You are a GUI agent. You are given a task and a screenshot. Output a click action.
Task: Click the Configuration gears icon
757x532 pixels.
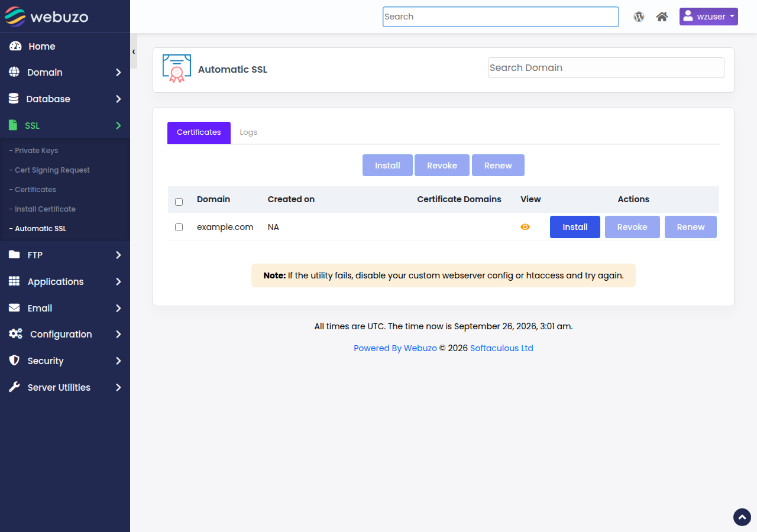pyautogui.click(x=15, y=334)
